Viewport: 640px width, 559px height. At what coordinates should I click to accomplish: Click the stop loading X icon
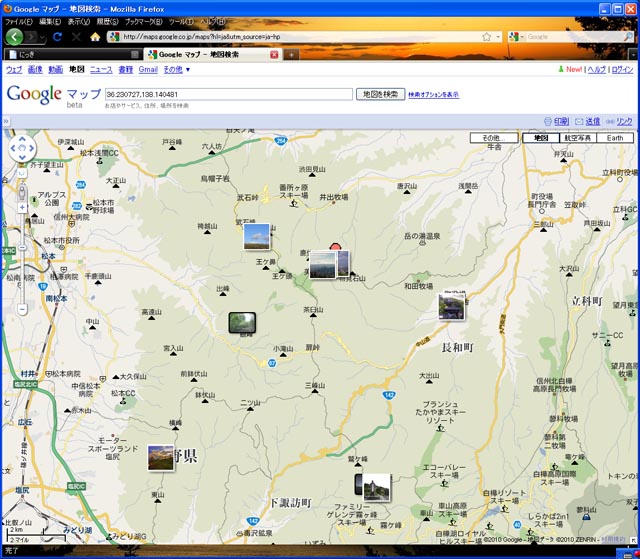coord(76,37)
